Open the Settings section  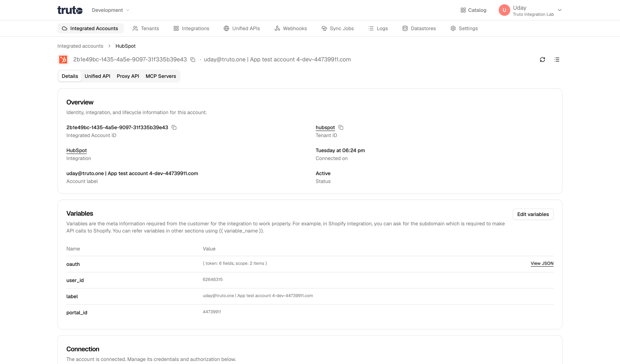[x=464, y=28]
